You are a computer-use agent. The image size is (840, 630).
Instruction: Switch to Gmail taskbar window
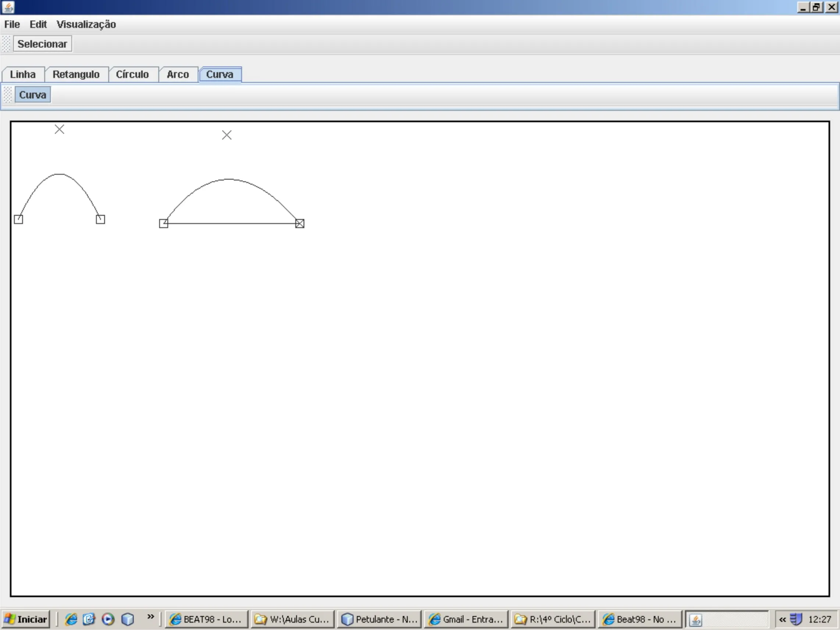tap(466, 619)
